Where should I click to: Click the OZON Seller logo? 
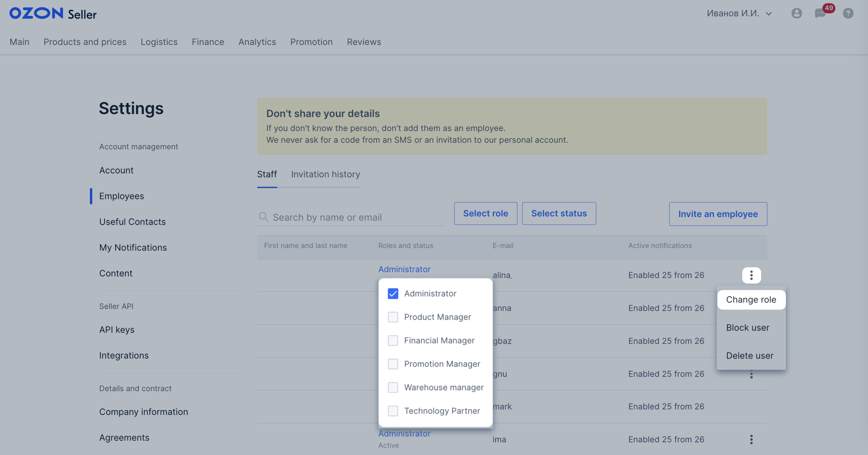(x=53, y=13)
